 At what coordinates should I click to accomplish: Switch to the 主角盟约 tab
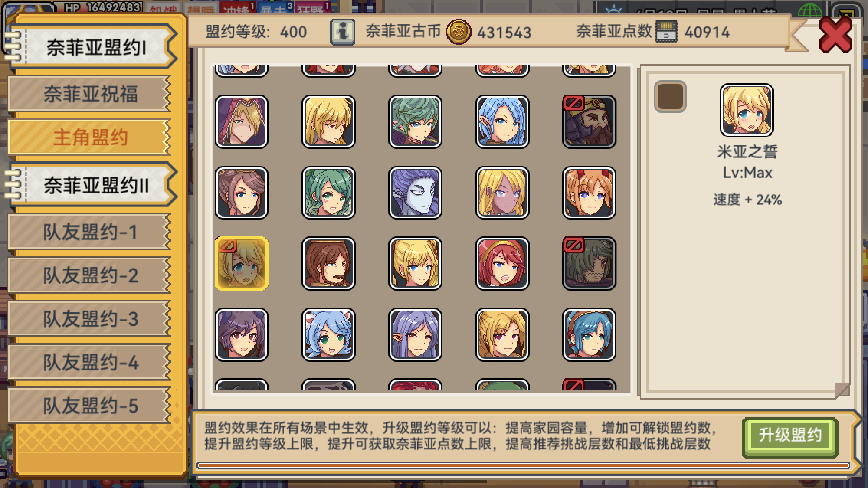pos(90,137)
